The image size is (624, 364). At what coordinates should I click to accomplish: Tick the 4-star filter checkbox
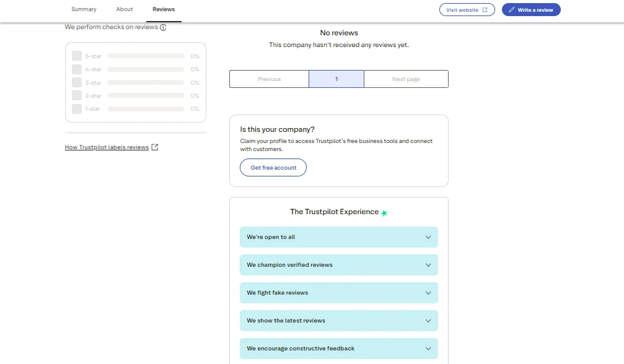pyautogui.click(x=77, y=69)
